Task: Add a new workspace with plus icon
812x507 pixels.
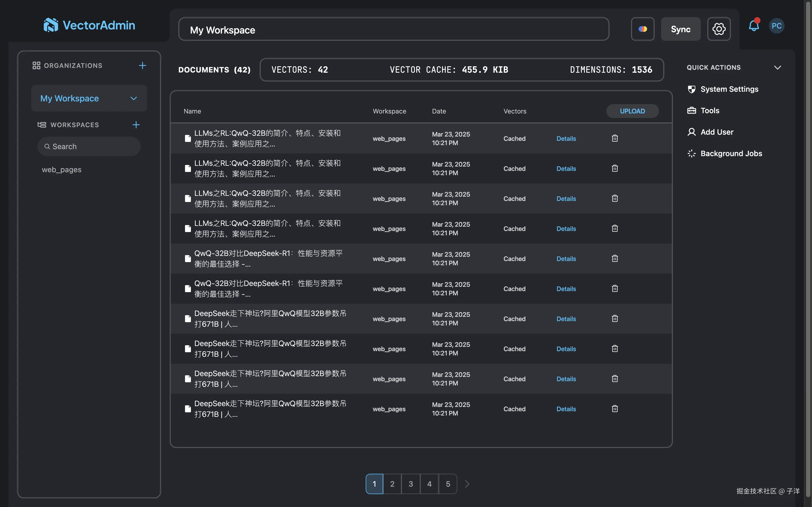Action: coord(136,125)
